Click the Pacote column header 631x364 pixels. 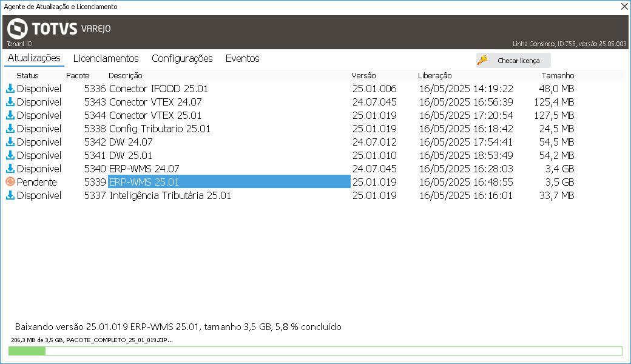point(78,76)
